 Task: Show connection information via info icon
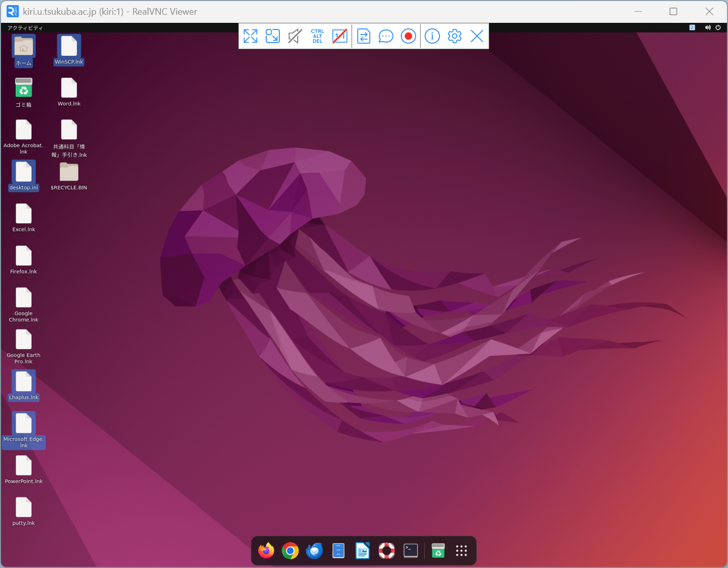coord(432,36)
